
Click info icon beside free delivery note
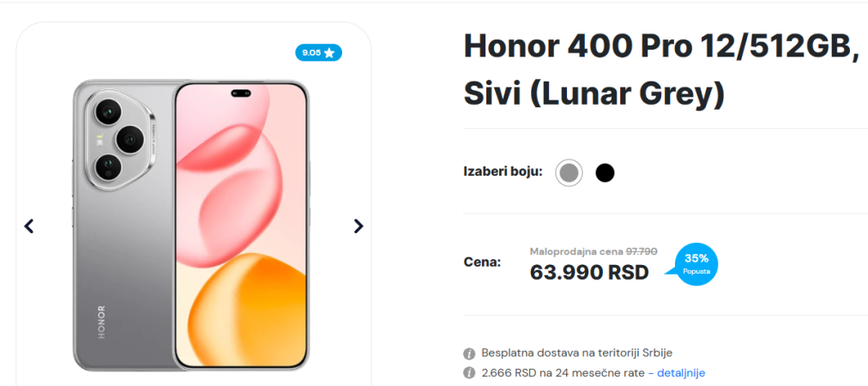click(x=469, y=353)
